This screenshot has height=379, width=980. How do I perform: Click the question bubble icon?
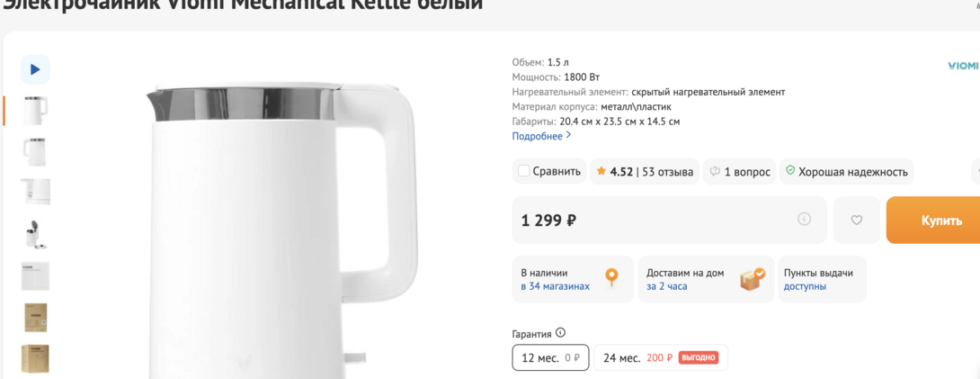(x=715, y=172)
